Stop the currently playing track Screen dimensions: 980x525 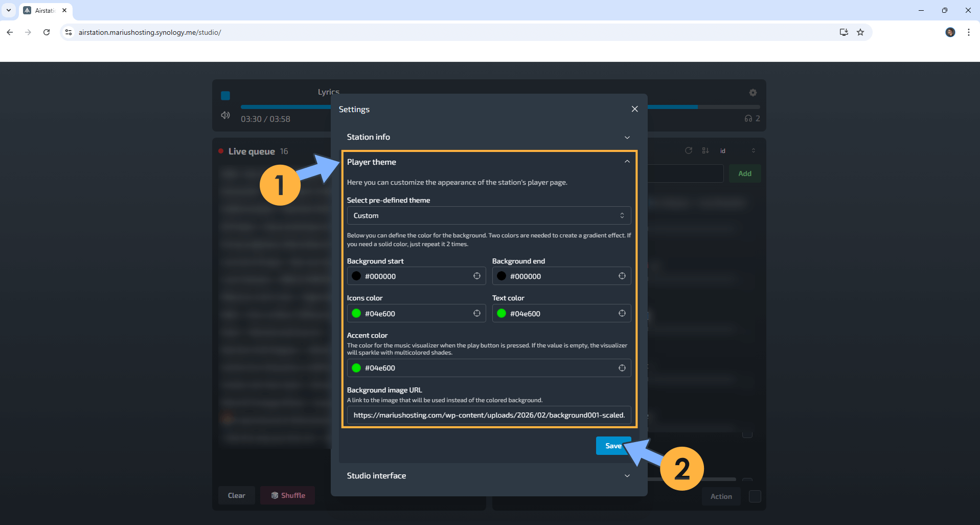click(x=225, y=96)
